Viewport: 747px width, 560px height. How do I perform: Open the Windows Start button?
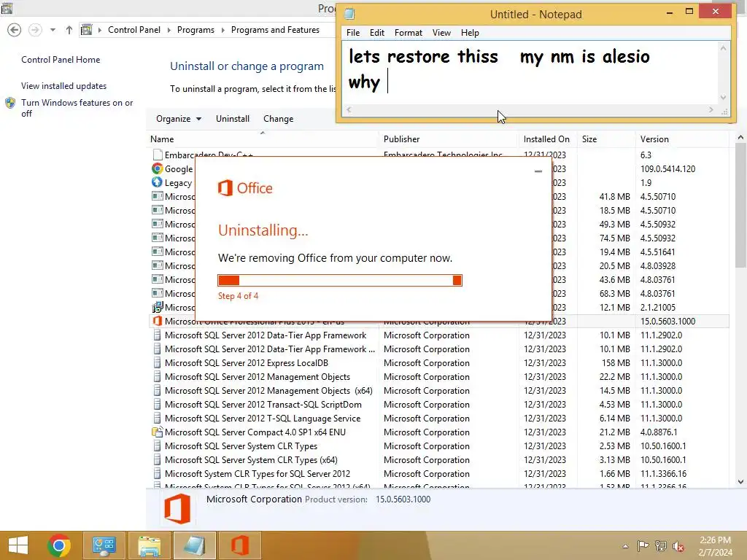(x=18, y=545)
